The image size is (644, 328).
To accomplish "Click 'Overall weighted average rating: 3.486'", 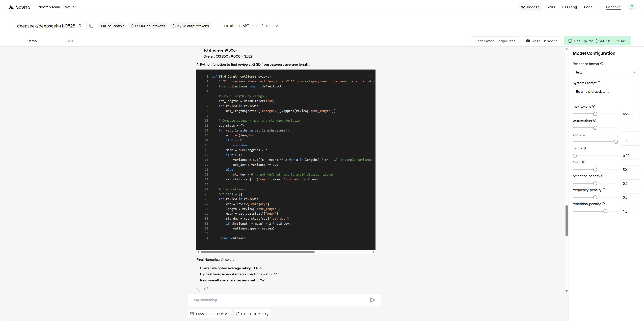I will 230,268.
